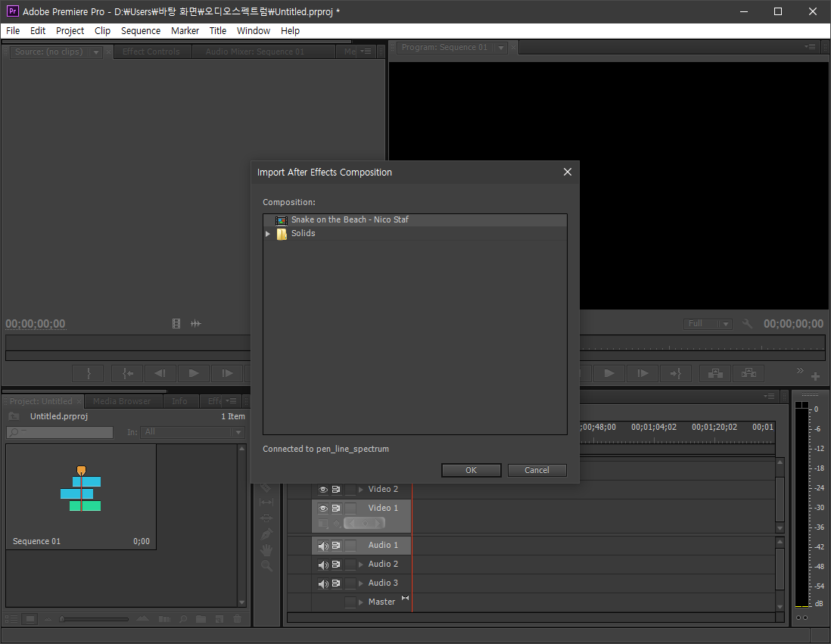Toggle track lock box on Audio 3
831x644 pixels.
point(350,583)
